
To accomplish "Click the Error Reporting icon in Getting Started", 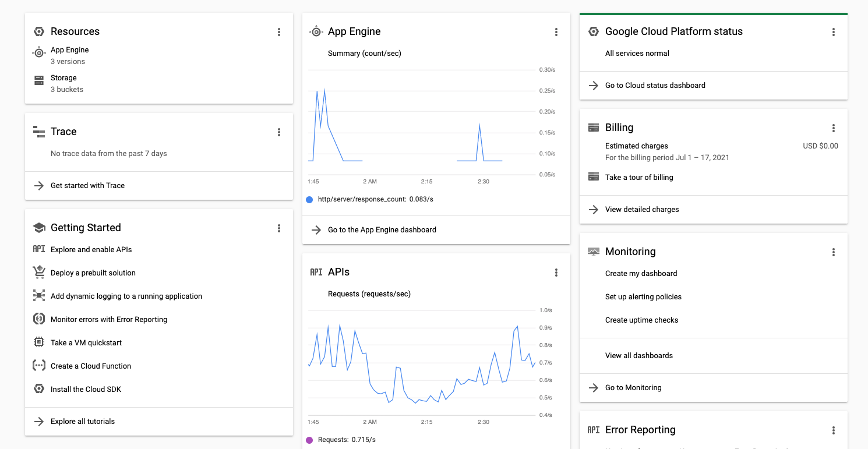I will (x=39, y=319).
